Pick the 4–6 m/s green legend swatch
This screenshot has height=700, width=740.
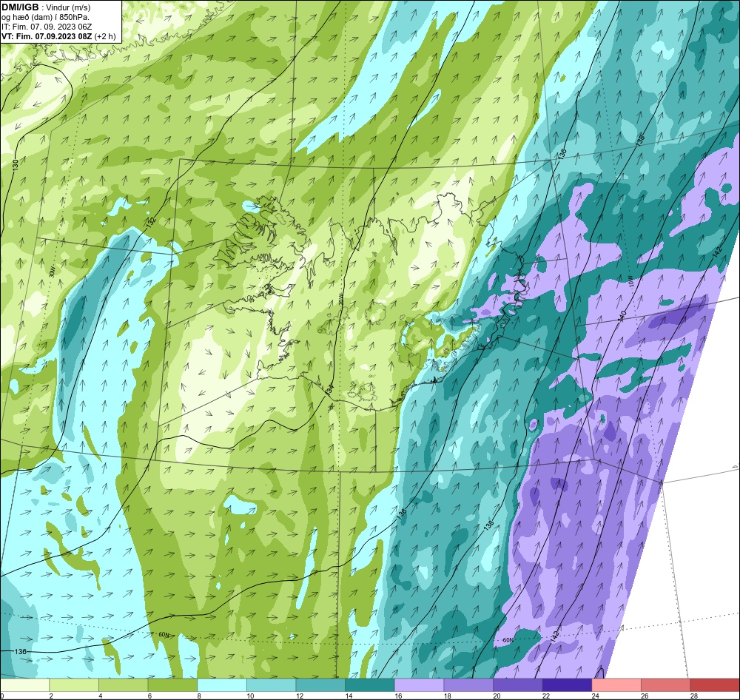click(123, 685)
